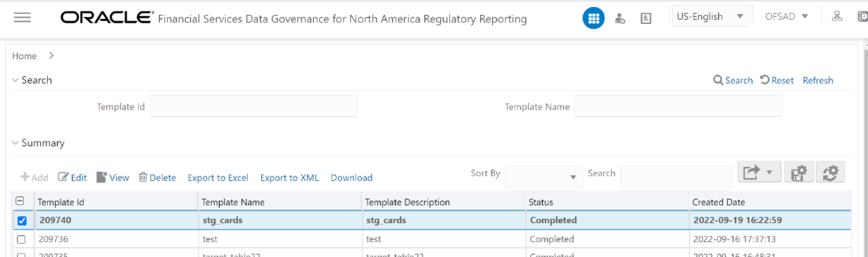Click View in the summary toolbar

112,178
